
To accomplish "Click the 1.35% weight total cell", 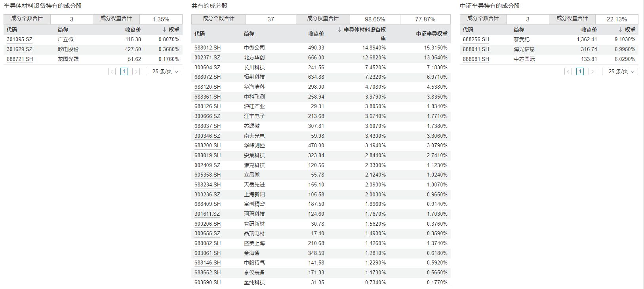I will click(x=161, y=19).
